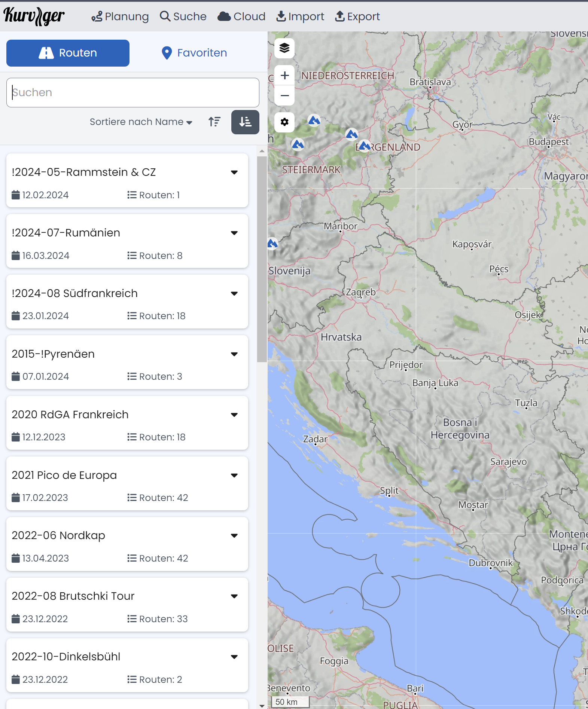
Task: Expand the 2021 Pico de Europa folder
Action: (234, 476)
